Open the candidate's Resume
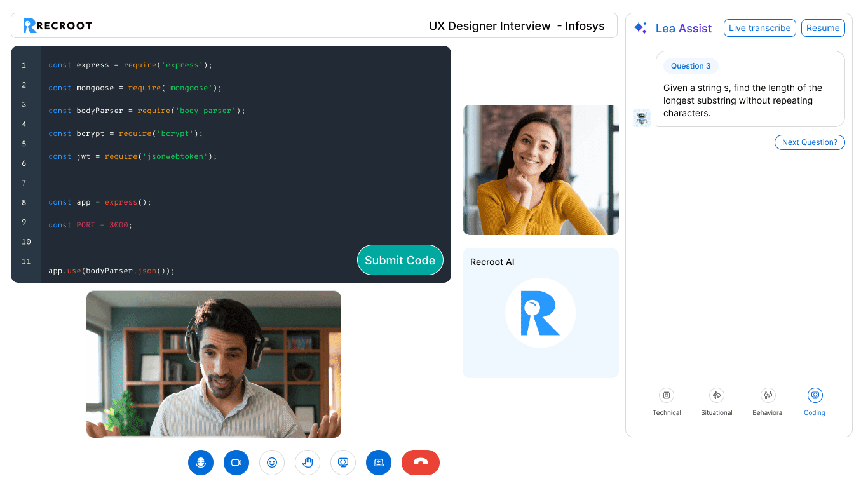Image resolution: width=868 pixels, height=488 pixels. coord(823,28)
